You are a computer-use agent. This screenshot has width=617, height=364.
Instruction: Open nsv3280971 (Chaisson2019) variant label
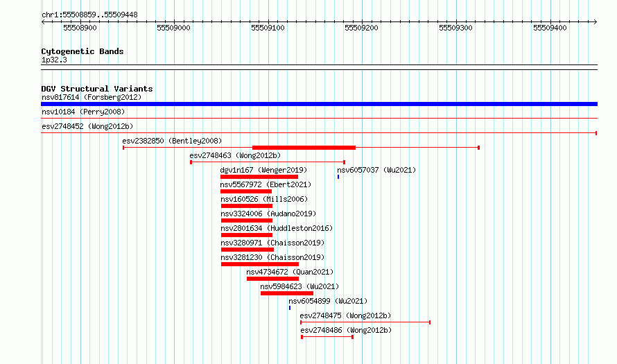coord(272,243)
